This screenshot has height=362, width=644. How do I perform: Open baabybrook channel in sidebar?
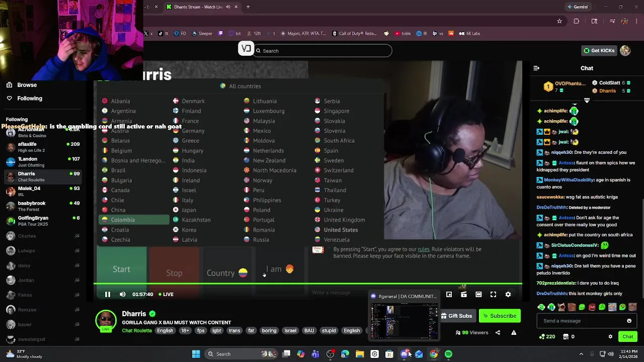(x=43, y=206)
